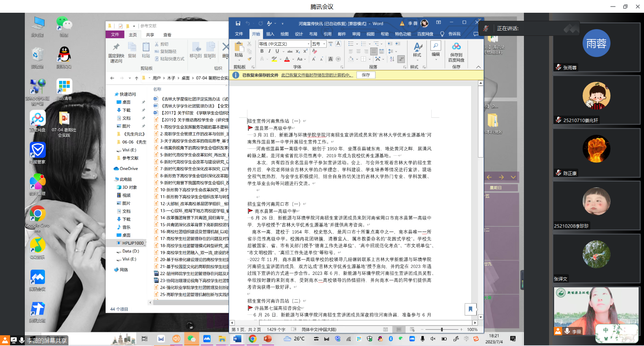Viewport: 644px width, 346px height.
Task: Toggle strikethrough text formatting
Action: click(x=290, y=51)
